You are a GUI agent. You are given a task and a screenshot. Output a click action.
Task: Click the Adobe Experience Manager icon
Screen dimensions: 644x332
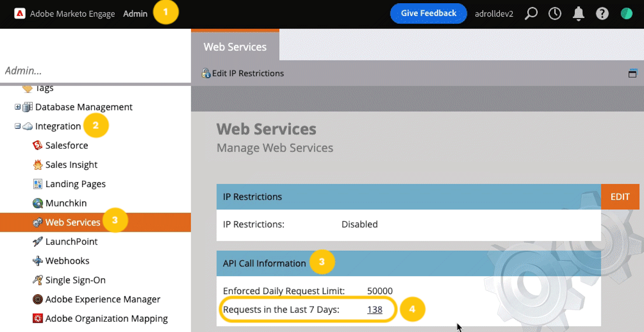(x=37, y=299)
